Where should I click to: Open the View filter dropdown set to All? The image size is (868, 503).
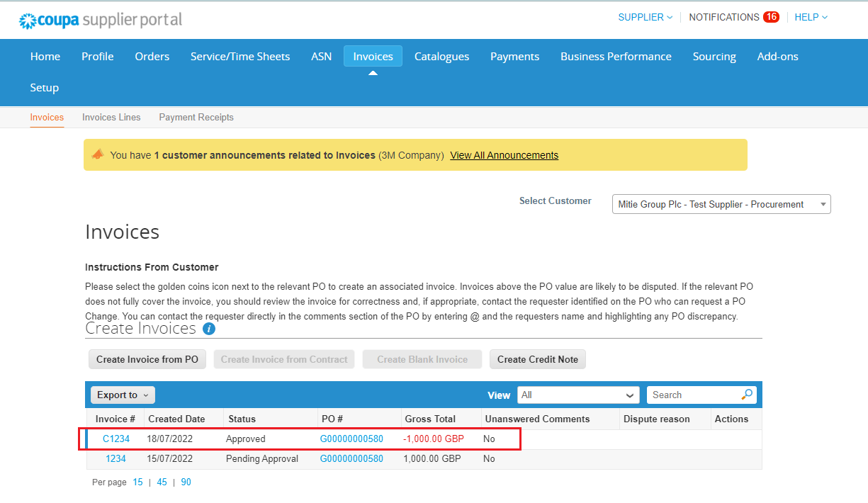[x=578, y=395]
